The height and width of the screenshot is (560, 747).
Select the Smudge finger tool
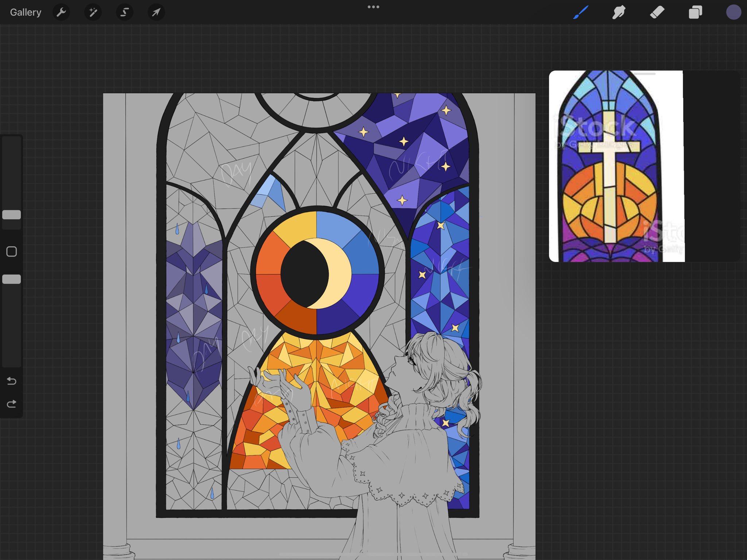(619, 12)
